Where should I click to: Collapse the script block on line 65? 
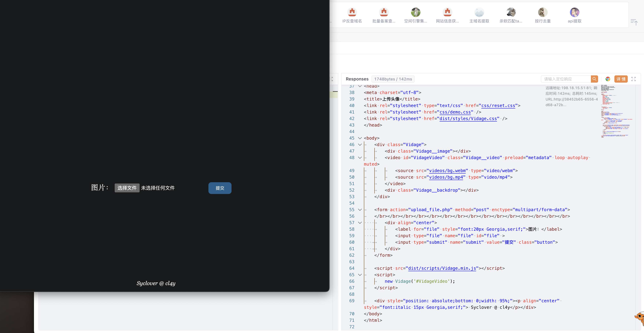360,275
